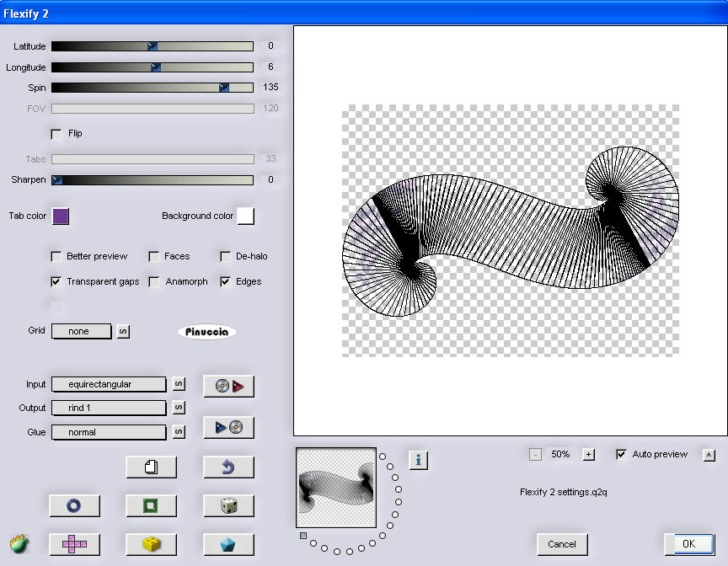Image resolution: width=728 pixels, height=566 pixels.
Task: Click the load settings disc-play button
Action: pyautogui.click(x=229, y=386)
